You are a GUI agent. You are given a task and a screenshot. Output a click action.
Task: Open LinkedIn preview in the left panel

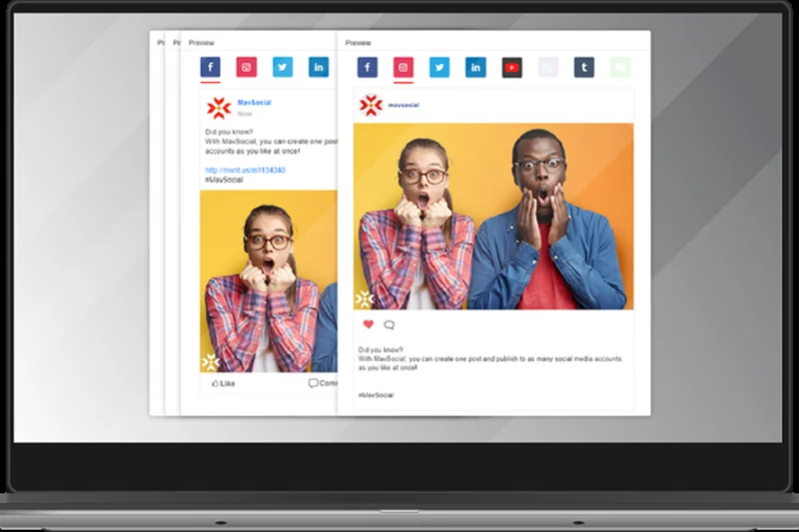319,67
